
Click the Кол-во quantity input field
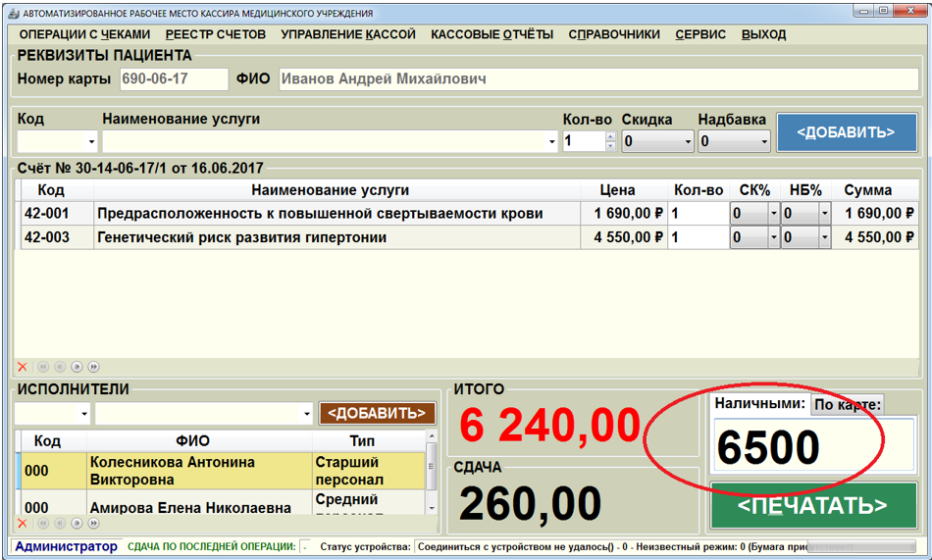[x=584, y=141]
